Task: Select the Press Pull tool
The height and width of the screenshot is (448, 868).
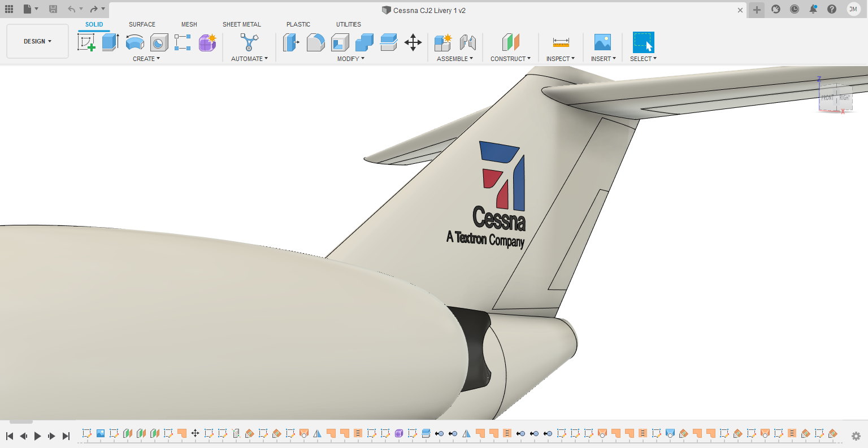Action: point(291,42)
